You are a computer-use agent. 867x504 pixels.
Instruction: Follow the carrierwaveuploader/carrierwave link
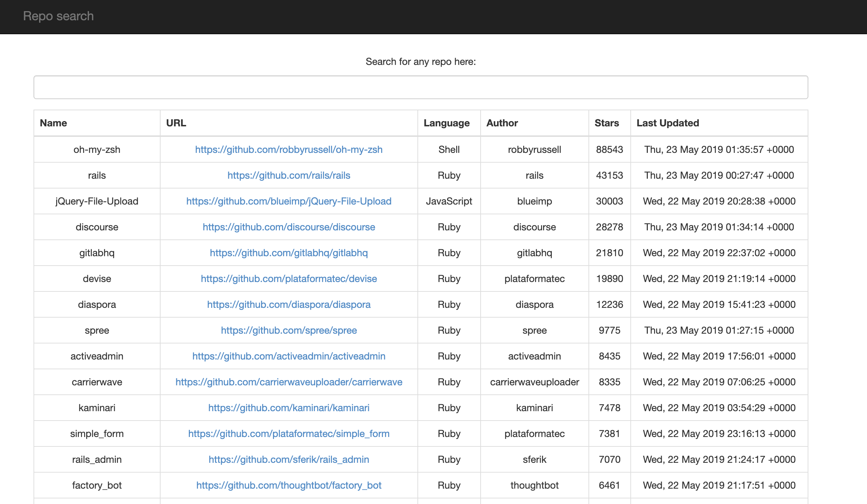289,382
